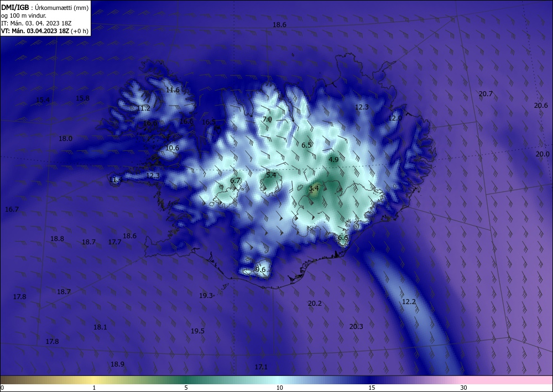Click the 5 label under the color scale
The height and width of the screenshot is (392, 553).
186,388
